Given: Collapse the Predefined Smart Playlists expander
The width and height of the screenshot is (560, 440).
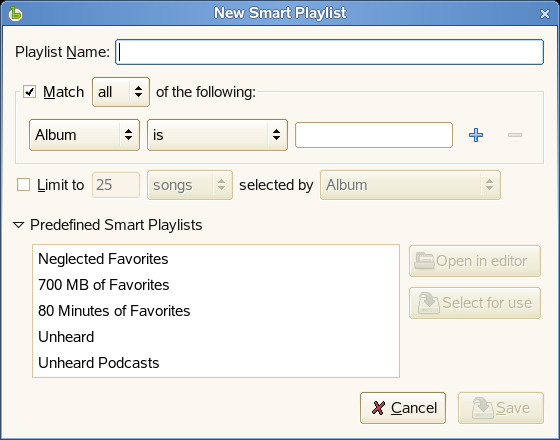Looking at the screenshot, I should click(18, 225).
